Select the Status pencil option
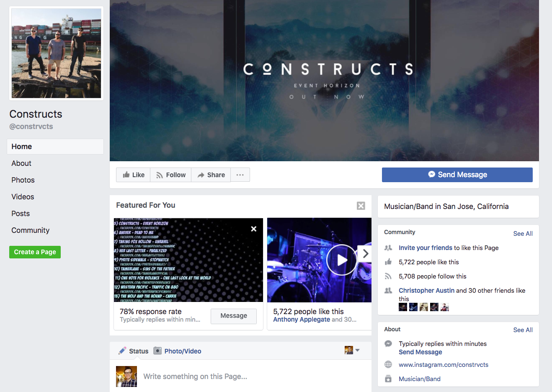This screenshot has height=392, width=552. click(134, 351)
